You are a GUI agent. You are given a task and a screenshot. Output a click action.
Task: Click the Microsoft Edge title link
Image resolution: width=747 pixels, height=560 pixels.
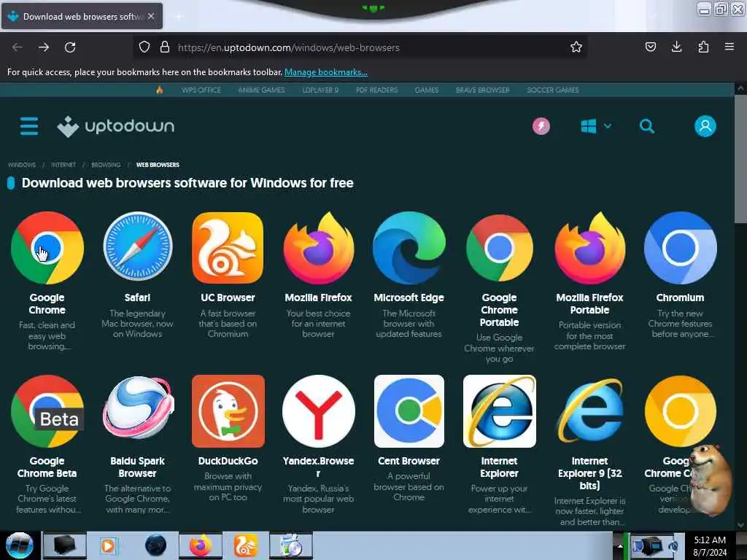click(409, 297)
